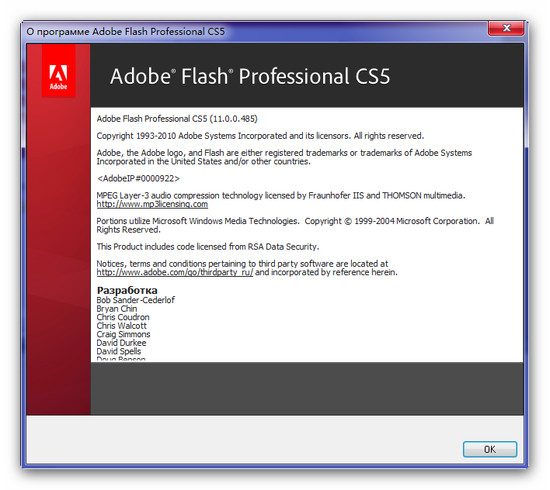This screenshot has height=490, width=550.
Task: Click the name David Spells
Action: [x=119, y=351]
